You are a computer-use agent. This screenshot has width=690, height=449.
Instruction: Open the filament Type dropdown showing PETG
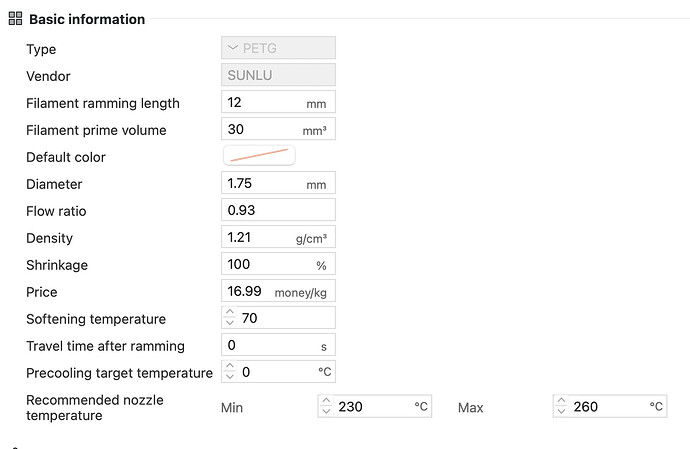(278, 48)
